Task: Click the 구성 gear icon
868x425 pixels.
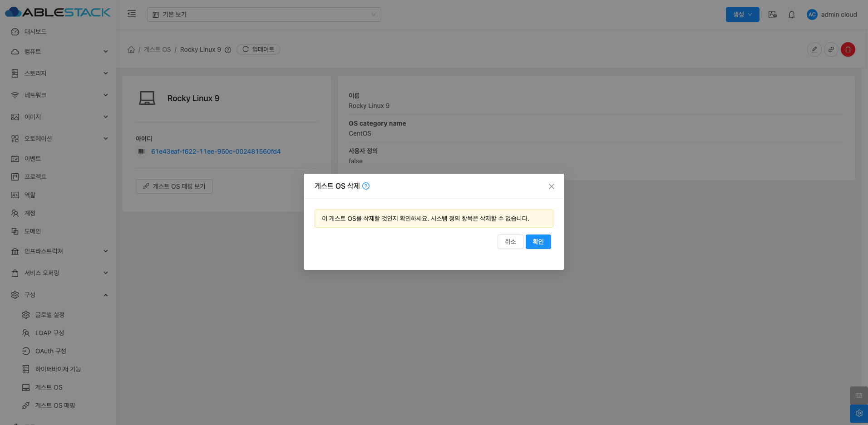Action: pos(15,295)
